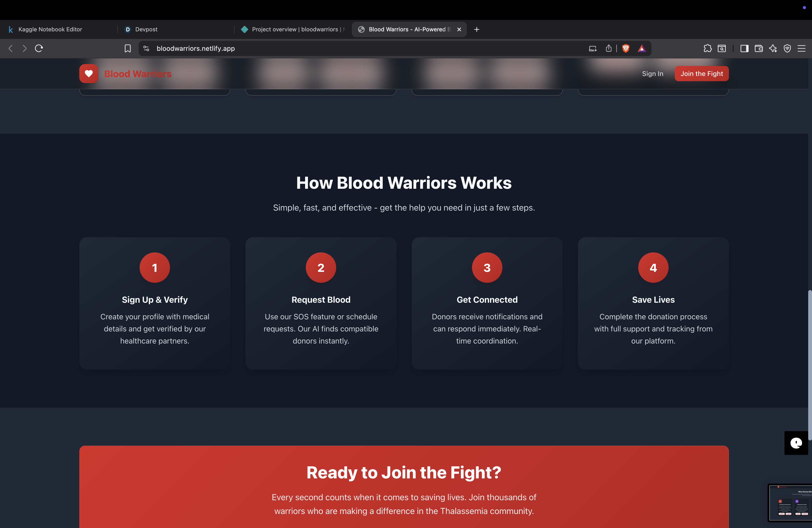Click the bookmark icon beside the address bar
Image resolution: width=812 pixels, height=528 pixels.
point(127,48)
